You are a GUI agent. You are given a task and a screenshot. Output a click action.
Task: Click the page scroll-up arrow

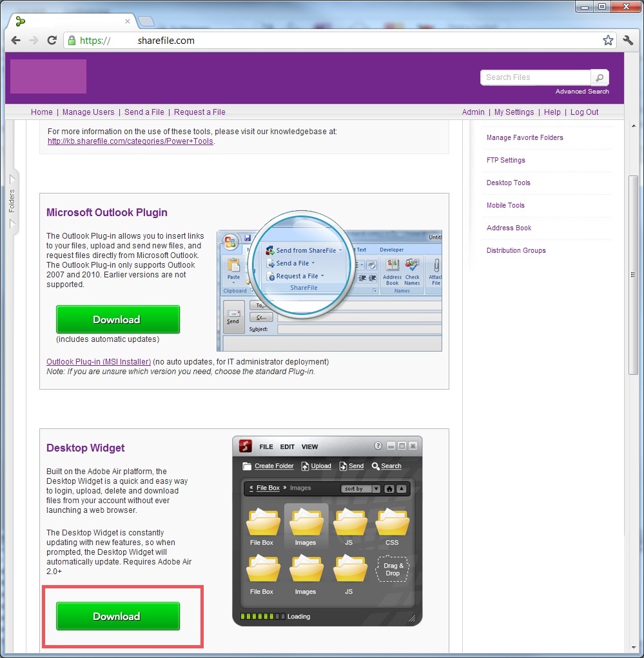(x=633, y=126)
